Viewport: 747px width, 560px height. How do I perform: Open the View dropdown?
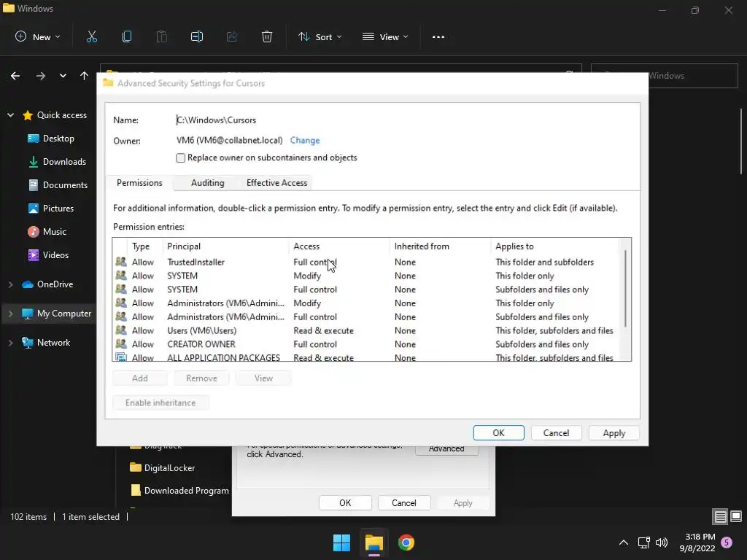385,36
